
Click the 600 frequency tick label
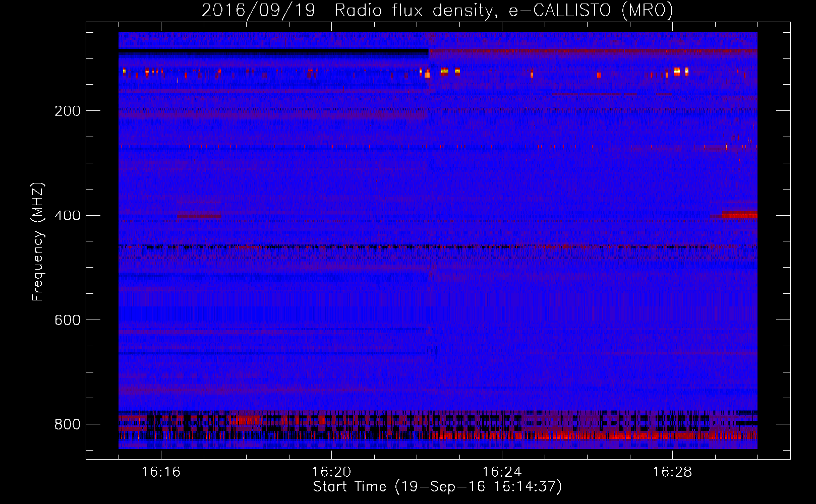(x=67, y=320)
